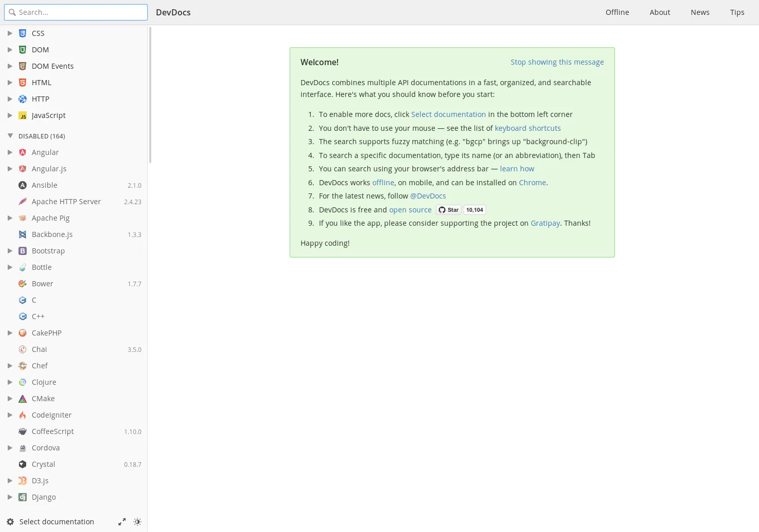Click the search magnifier icon

(x=12, y=12)
